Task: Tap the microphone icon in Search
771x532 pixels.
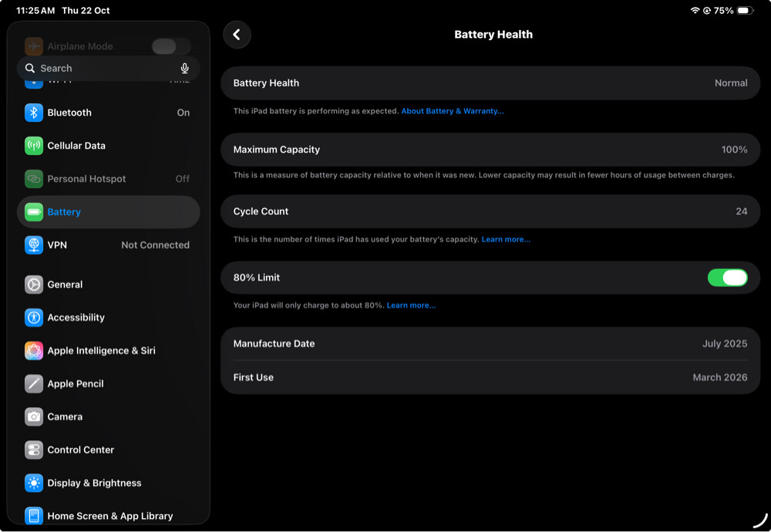Action: pyautogui.click(x=184, y=69)
